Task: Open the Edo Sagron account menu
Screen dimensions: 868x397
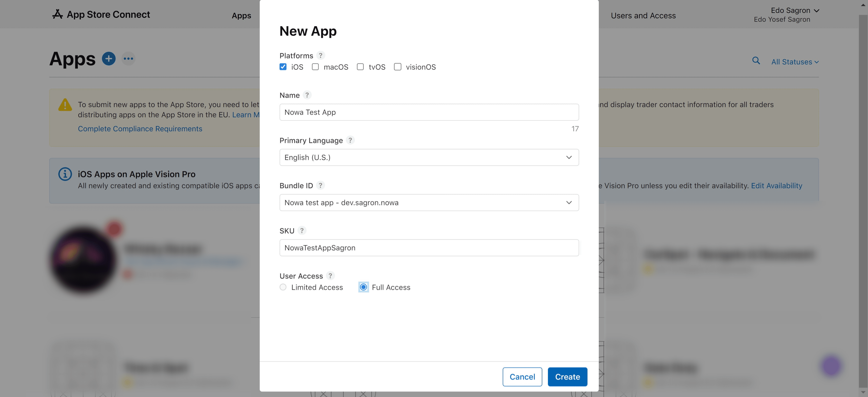Action: 795,10
